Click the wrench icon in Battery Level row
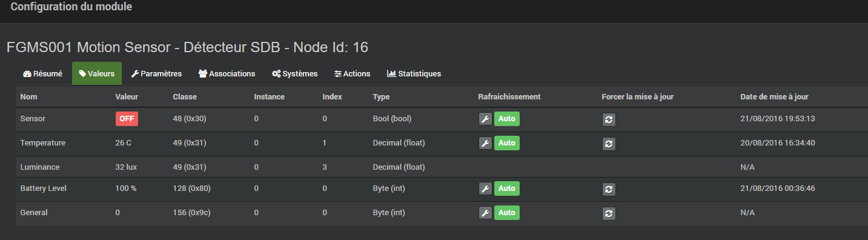Image resolution: width=868 pixels, height=240 pixels. [485, 188]
